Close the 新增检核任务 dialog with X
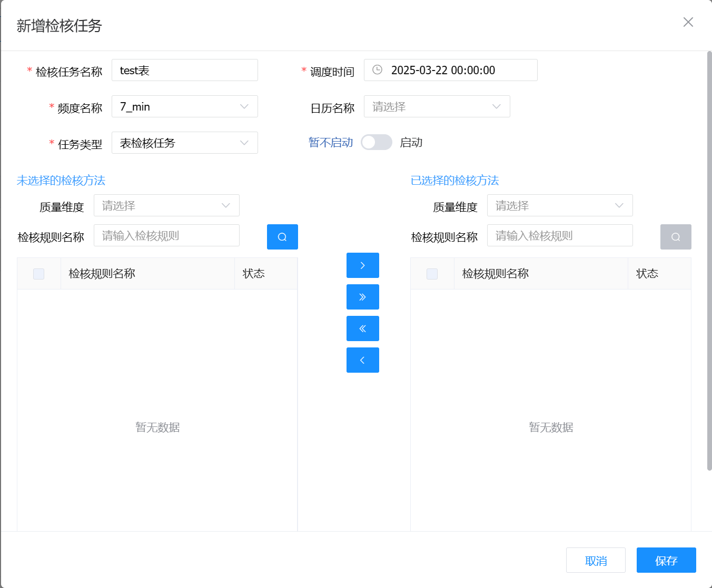This screenshot has width=712, height=588. (688, 22)
